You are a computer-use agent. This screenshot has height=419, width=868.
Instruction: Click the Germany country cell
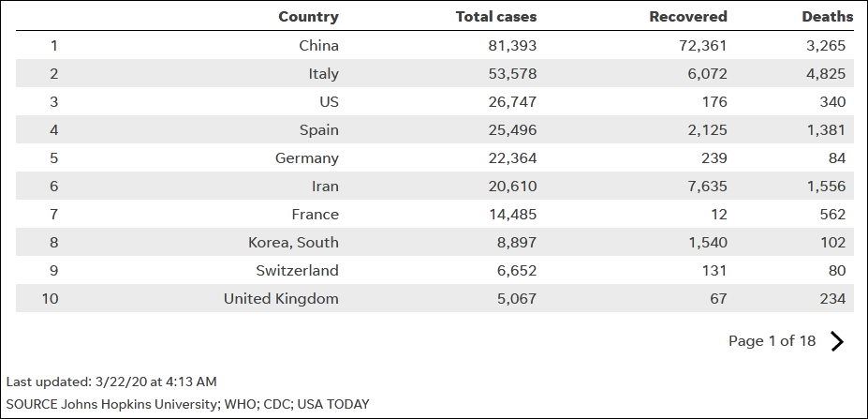click(x=306, y=157)
